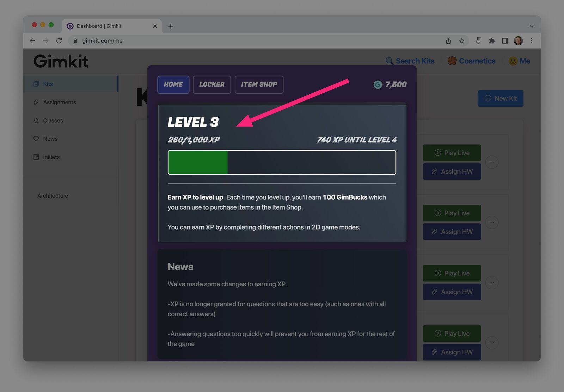Open more options for the fourth kit
564x392 pixels.
point(492,343)
